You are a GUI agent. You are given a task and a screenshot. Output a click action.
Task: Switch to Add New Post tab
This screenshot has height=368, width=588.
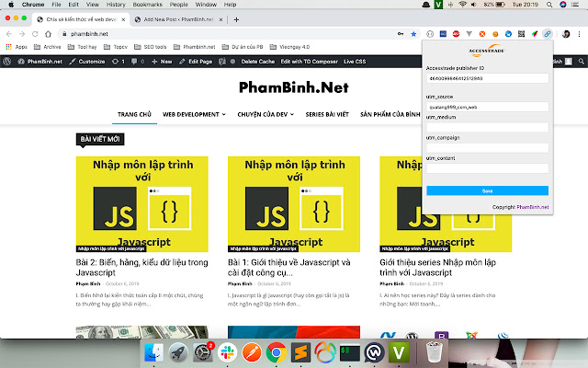178,19
